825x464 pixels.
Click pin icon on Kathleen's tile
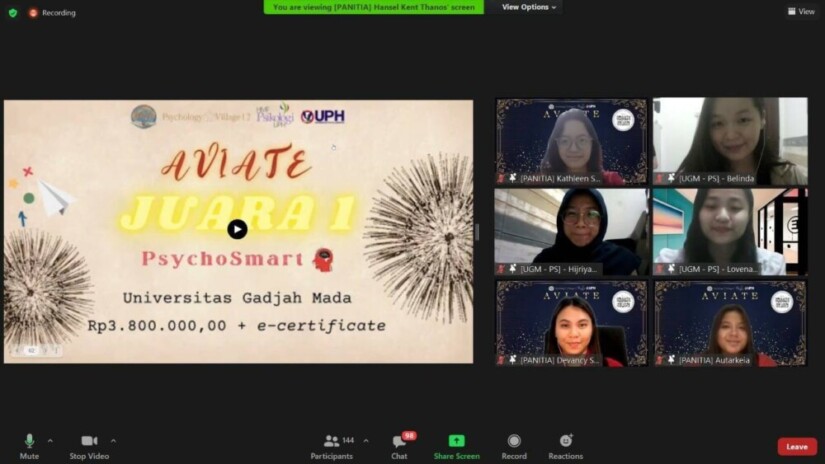point(513,178)
